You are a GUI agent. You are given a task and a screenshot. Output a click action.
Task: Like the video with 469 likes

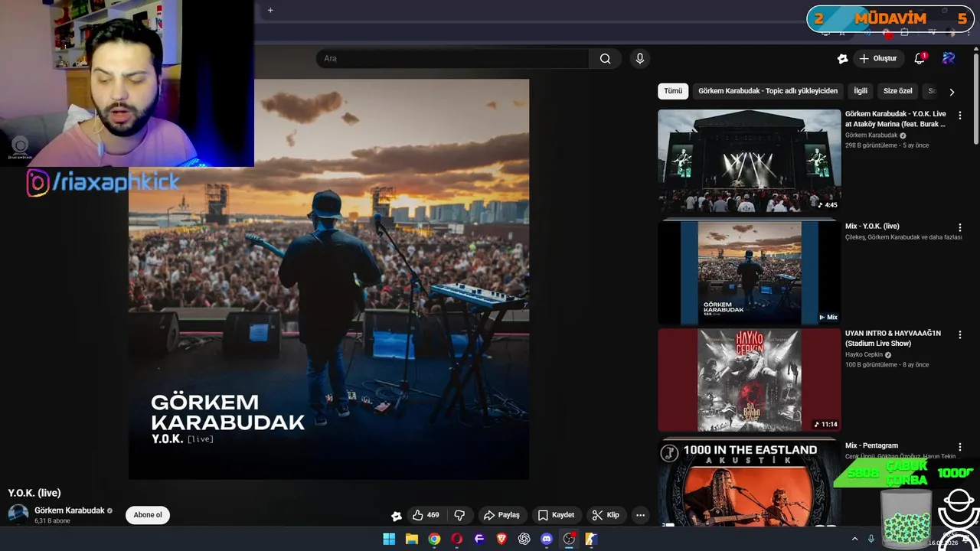[x=426, y=515]
